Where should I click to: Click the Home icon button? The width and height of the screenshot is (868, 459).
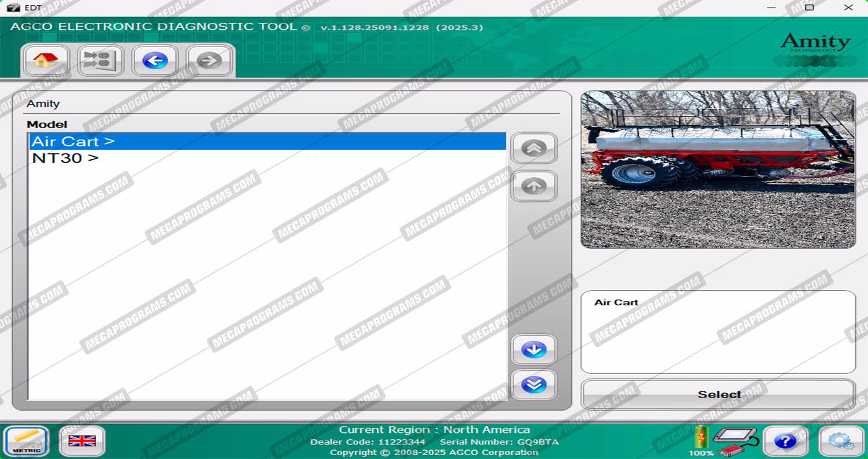46,61
